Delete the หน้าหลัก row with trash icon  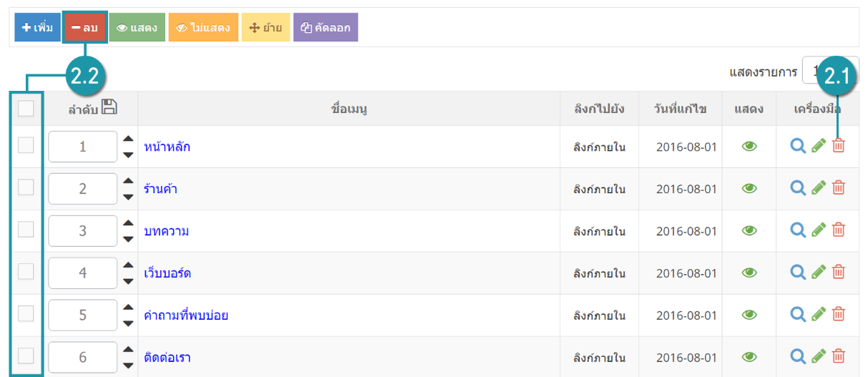tap(839, 146)
